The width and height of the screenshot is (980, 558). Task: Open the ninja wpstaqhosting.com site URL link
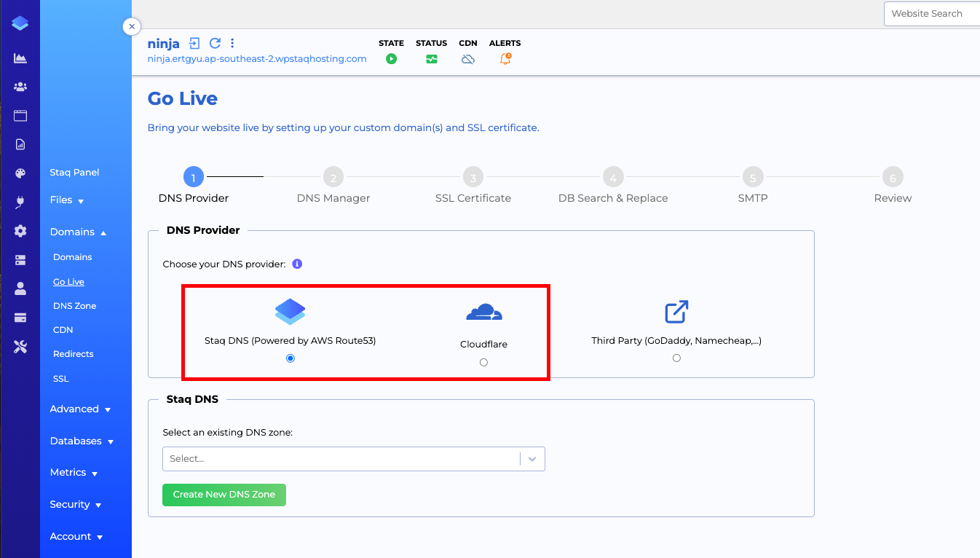pyautogui.click(x=257, y=59)
